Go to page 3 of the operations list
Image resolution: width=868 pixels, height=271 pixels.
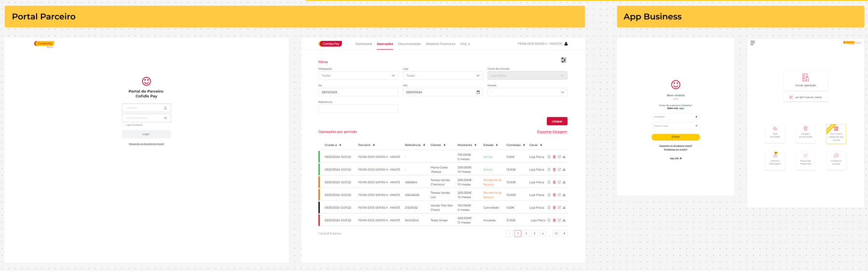(534, 234)
